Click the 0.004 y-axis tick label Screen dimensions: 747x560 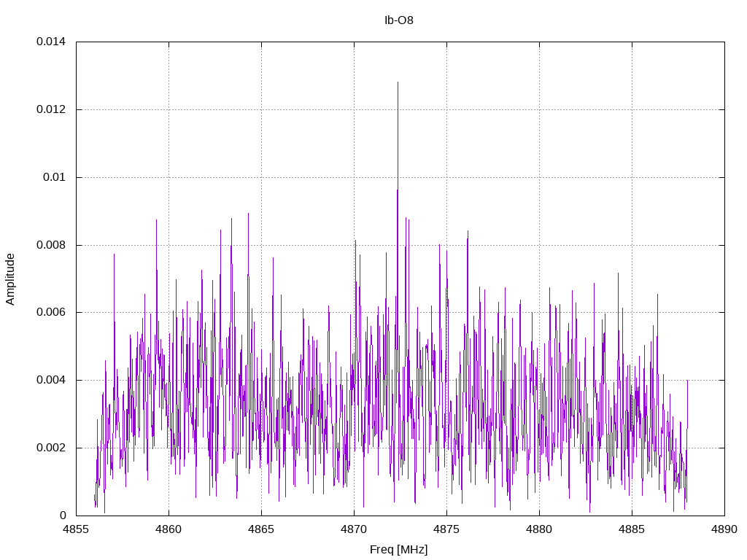coord(51,380)
